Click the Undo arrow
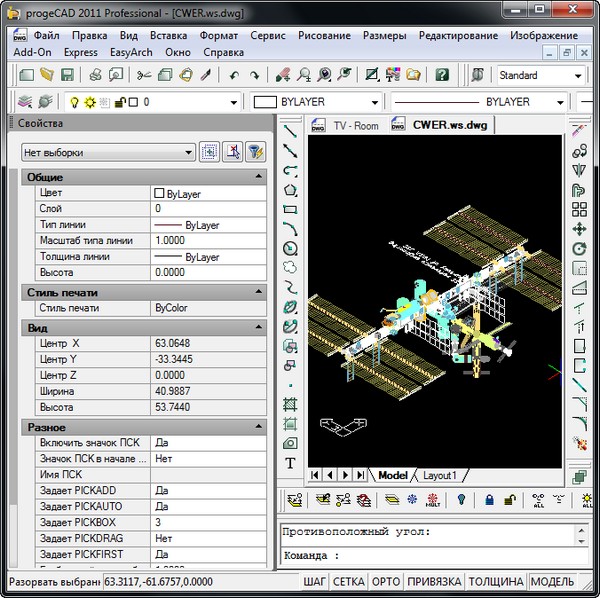The width and height of the screenshot is (600, 598). 234,75
